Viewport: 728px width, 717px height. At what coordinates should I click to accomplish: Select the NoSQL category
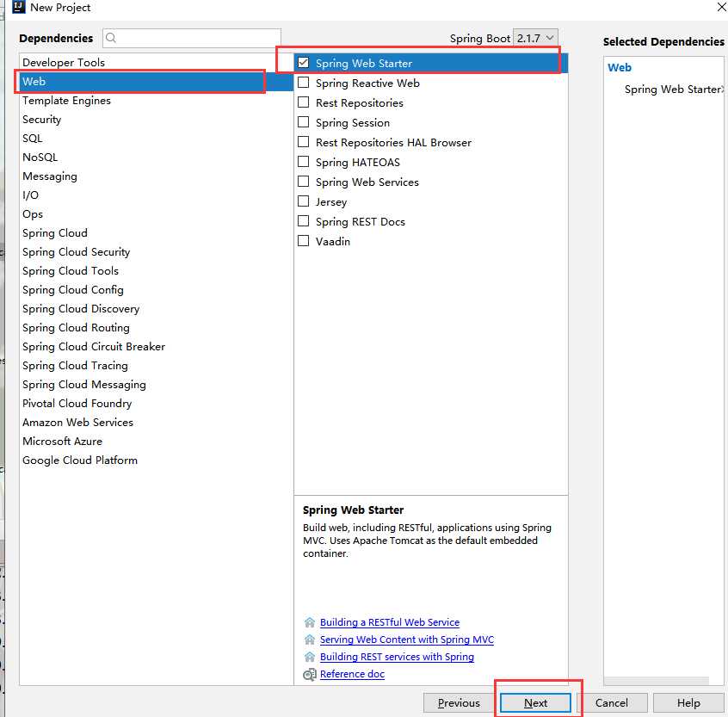(157, 157)
